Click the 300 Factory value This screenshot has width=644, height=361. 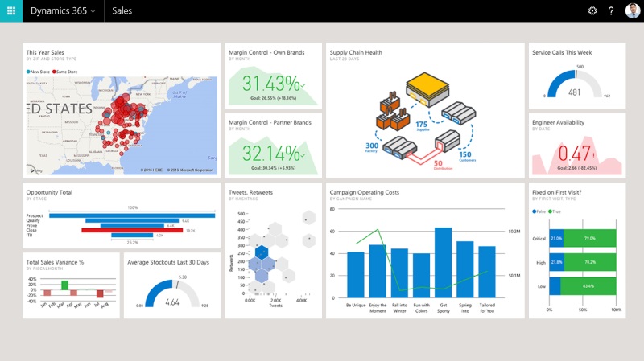pyautogui.click(x=372, y=146)
